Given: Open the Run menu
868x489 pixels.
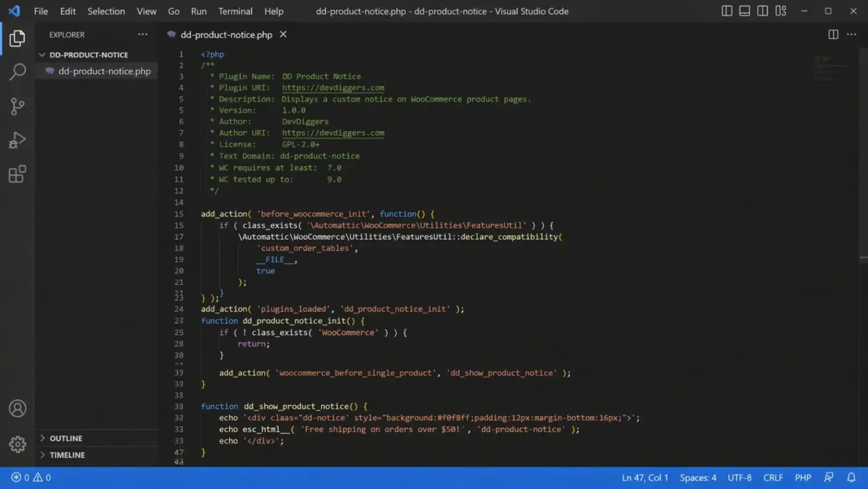Looking at the screenshot, I should pyautogui.click(x=198, y=11).
